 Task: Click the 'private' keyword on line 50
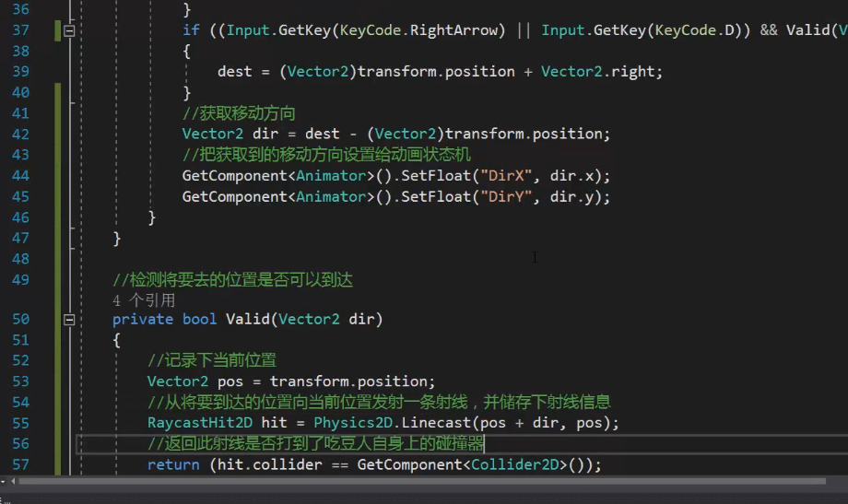point(143,320)
